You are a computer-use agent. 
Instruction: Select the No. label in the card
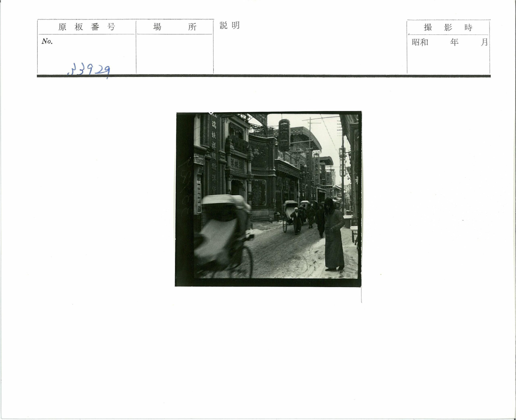click(47, 41)
